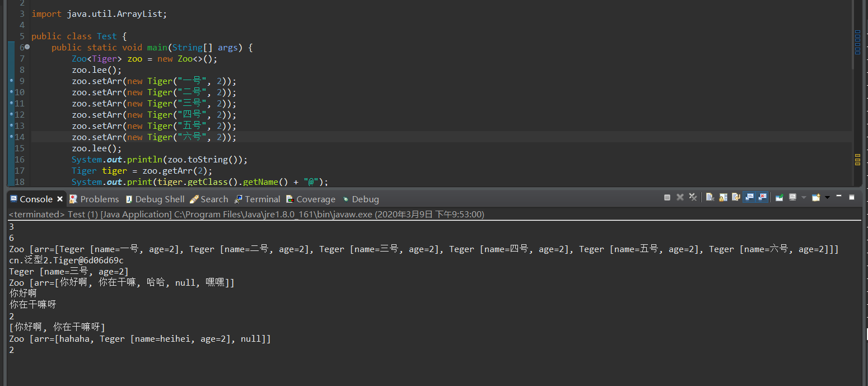Pin the current console
Viewport: 868px width, 386px height.
point(779,197)
